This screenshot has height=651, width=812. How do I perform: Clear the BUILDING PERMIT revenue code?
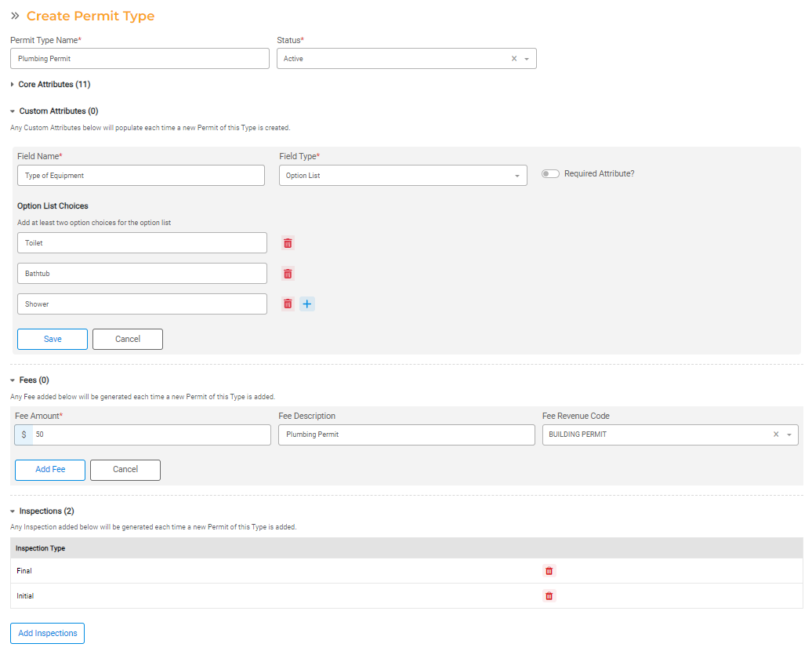(776, 435)
